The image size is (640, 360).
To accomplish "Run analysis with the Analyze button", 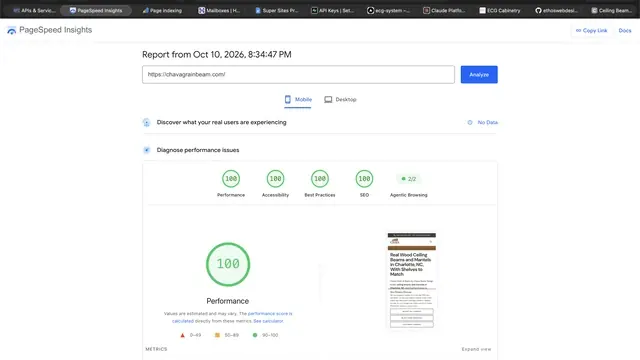I will [x=479, y=74].
